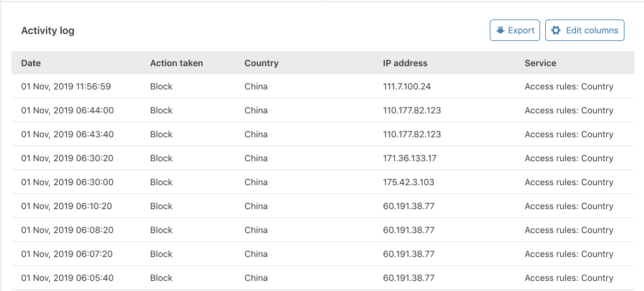Open the Edit columns button
The height and width of the screenshot is (291, 644).
[x=584, y=30]
